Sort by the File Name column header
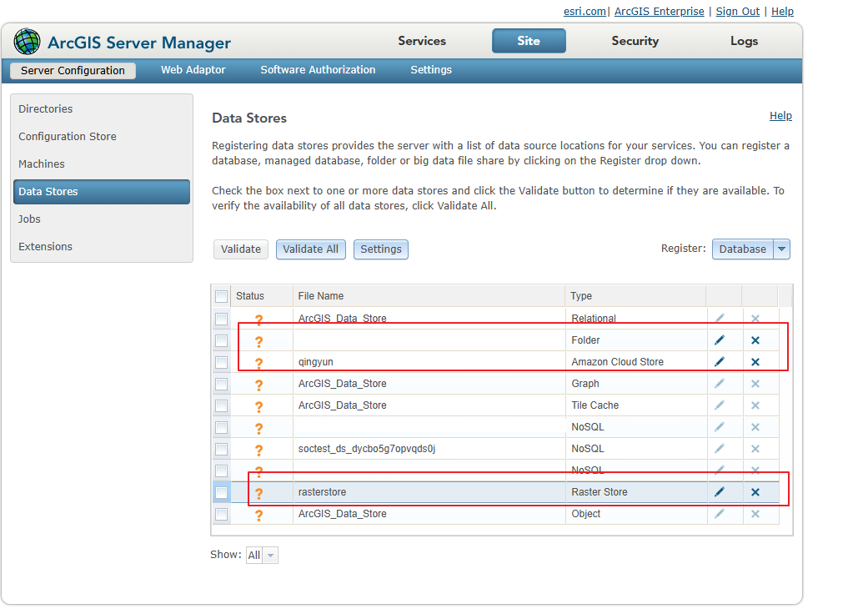The width and height of the screenshot is (868, 614). coord(429,296)
